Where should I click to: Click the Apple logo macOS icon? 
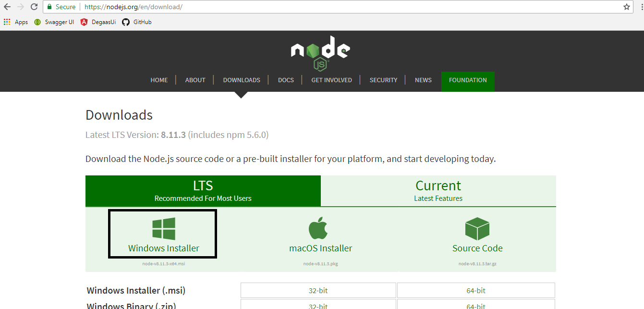[x=318, y=228]
